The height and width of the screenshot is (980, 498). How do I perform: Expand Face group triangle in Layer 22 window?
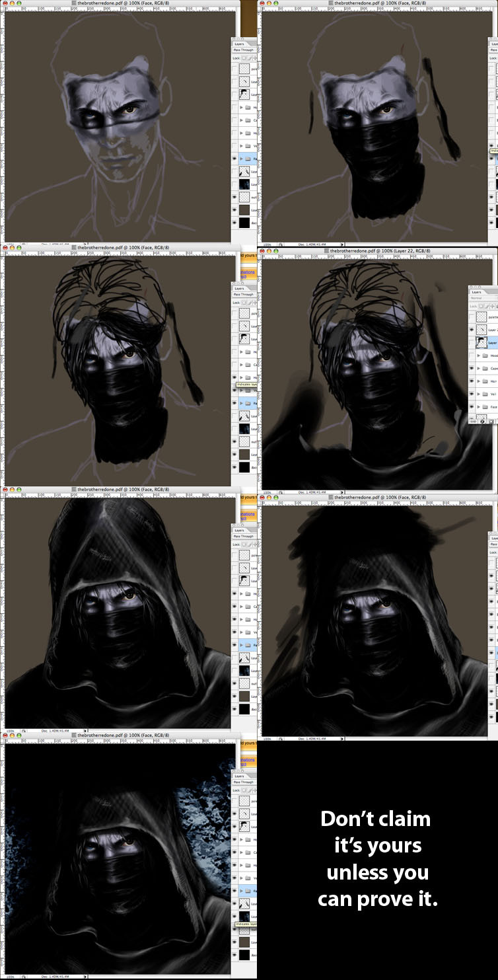[478, 406]
